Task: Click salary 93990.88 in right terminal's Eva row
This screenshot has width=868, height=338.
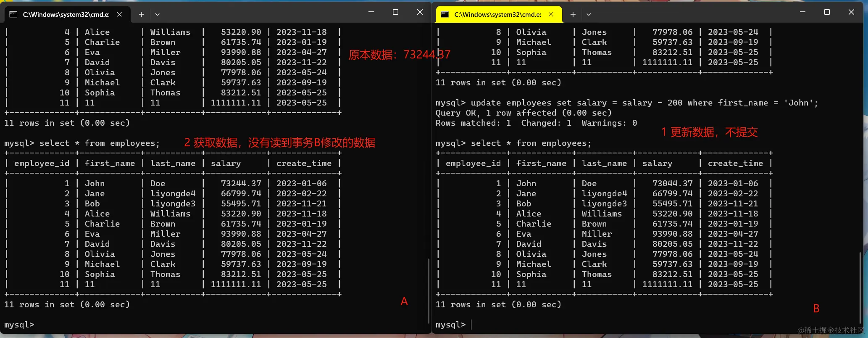Action: pyautogui.click(x=673, y=234)
